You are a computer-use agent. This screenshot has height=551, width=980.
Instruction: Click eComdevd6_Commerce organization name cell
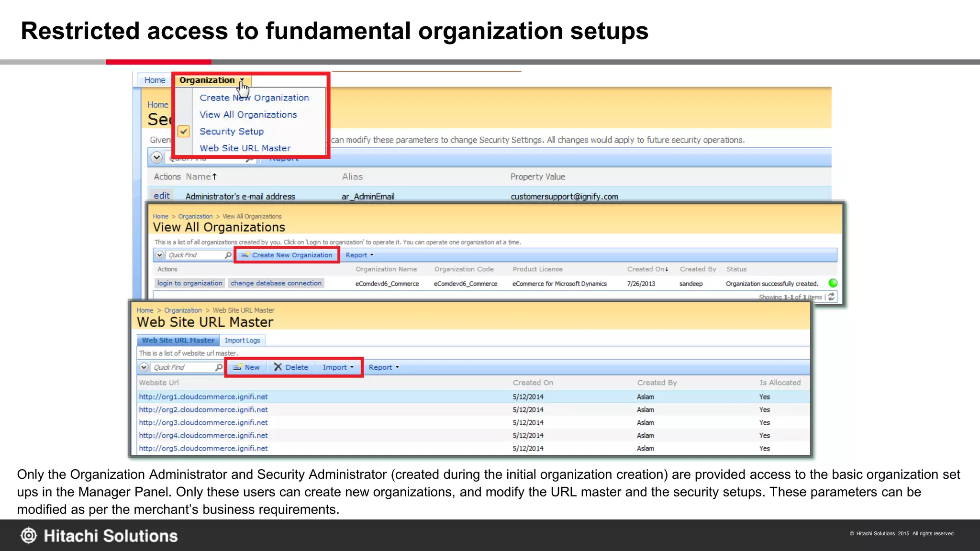pyautogui.click(x=387, y=284)
